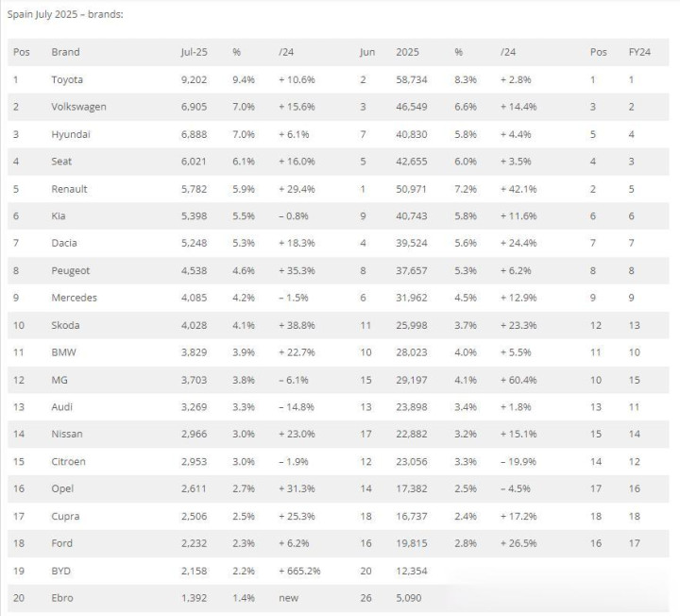Click the Jun column header
The width and height of the screenshot is (680, 616).
366,52
